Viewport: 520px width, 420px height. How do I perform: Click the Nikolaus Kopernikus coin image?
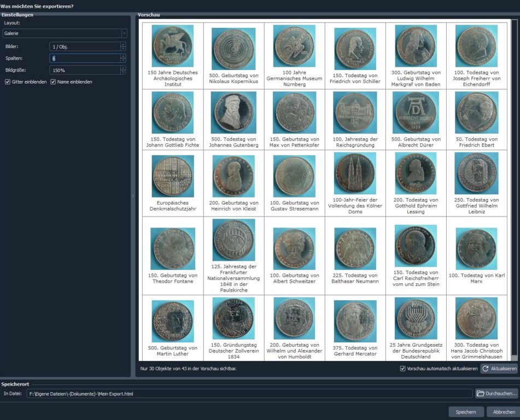point(233,49)
